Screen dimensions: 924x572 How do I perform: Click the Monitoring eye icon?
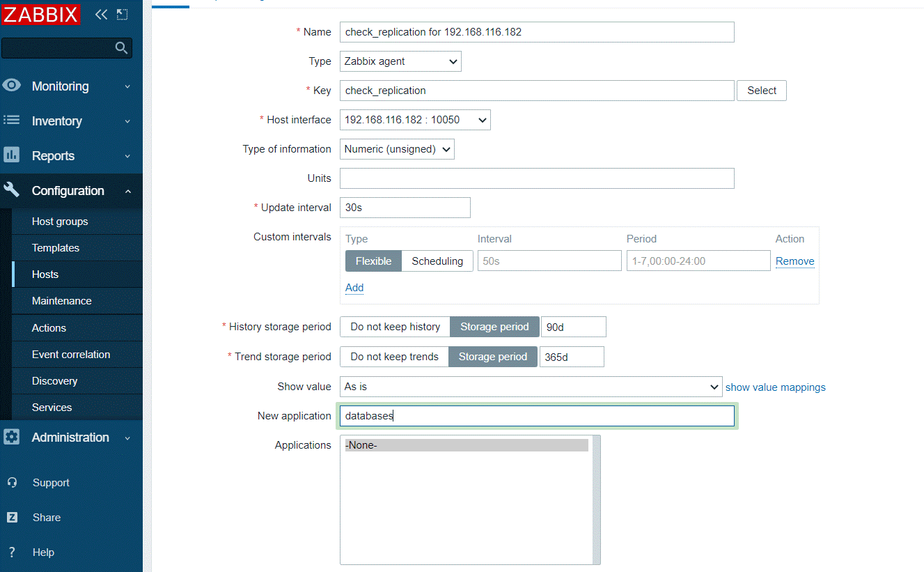11,86
